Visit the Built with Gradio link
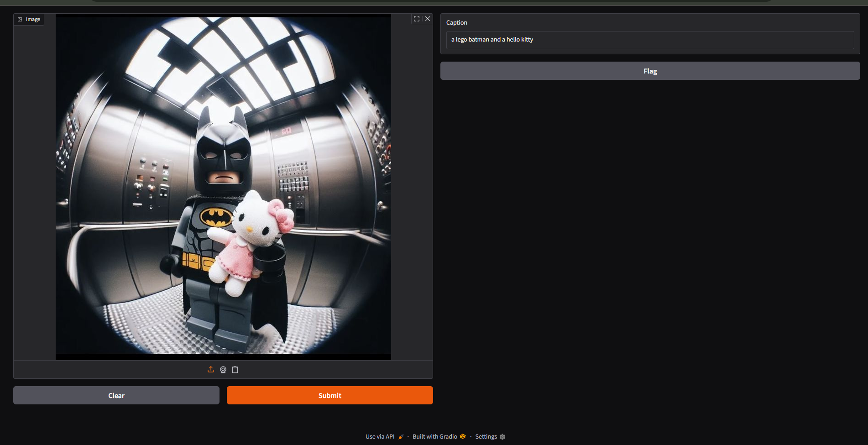The image size is (868, 445). [x=439, y=436]
